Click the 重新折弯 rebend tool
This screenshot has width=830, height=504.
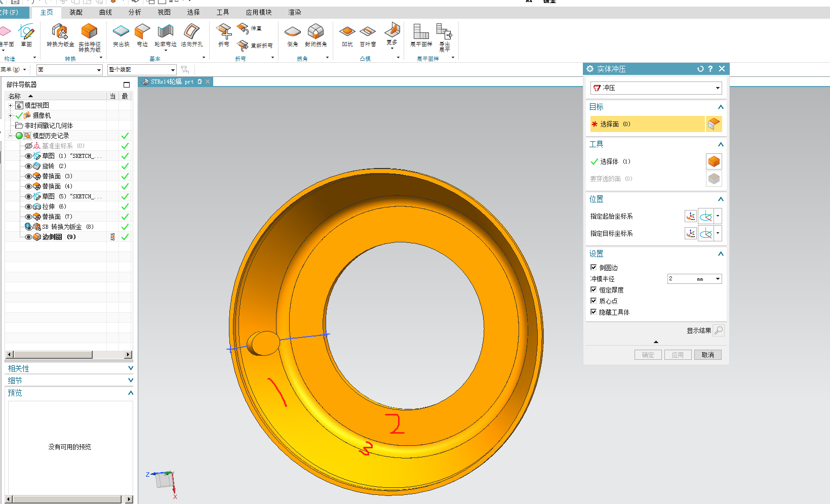pyautogui.click(x=255, y=46)
